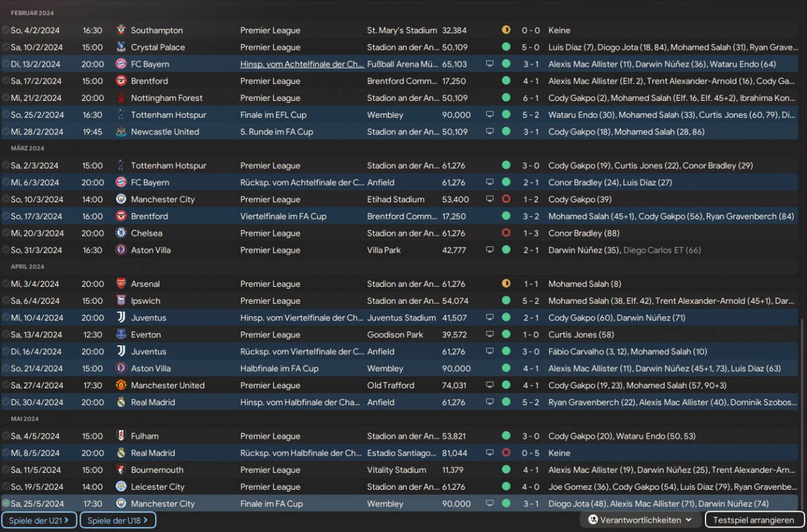Open the Verantwortlichkeiten dropdown
Image resolution: width=807 pixels, height=532 pixels.
point(640,520)
